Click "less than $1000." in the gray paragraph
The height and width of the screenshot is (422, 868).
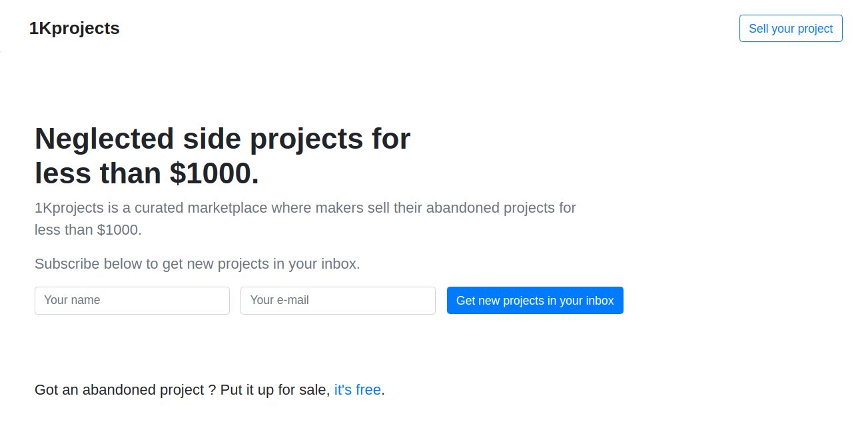point(88,230)
